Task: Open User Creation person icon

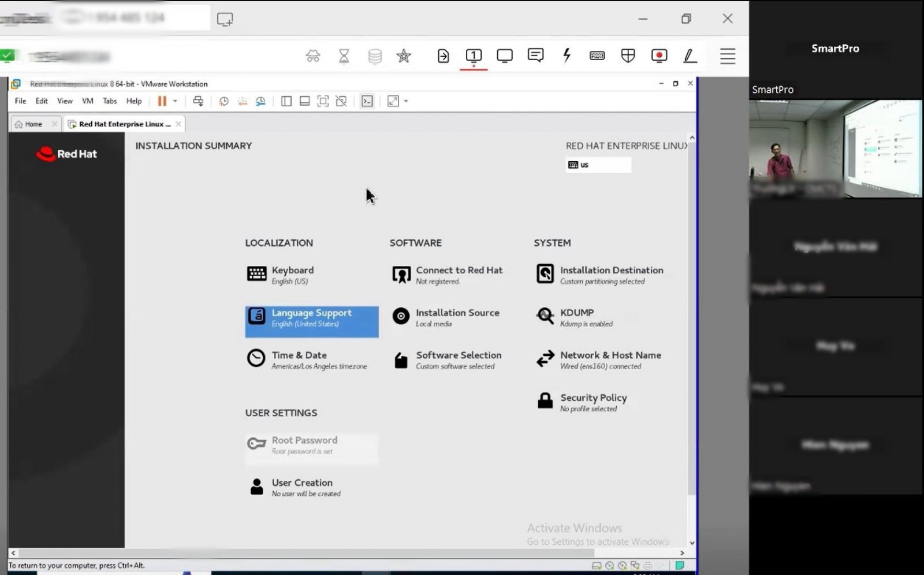Action: coord(256,487)
